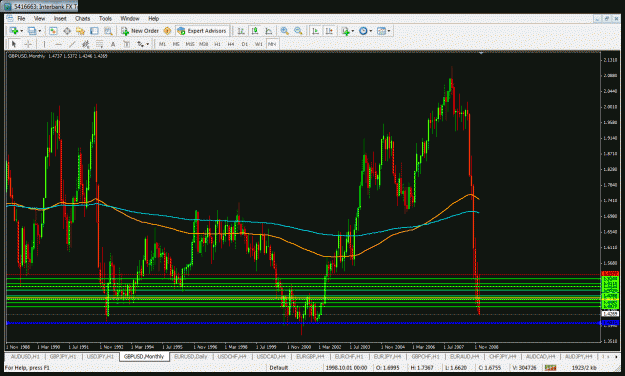Toggle the Chart Shift icon

click(329, 31)
